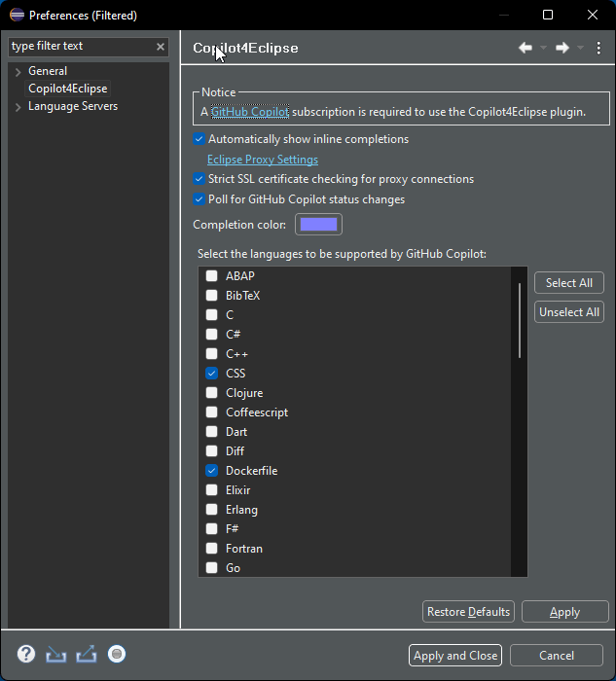The width and height of the screenshot is (616, 681).
Task: Check the Fortran language checkbox
Action: click(211, 548)
